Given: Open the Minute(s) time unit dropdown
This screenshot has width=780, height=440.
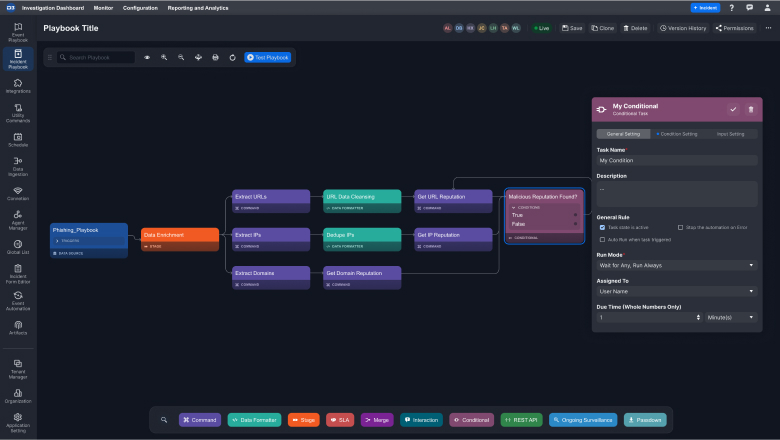Looking at the screenshot, I should coord(731,317).
